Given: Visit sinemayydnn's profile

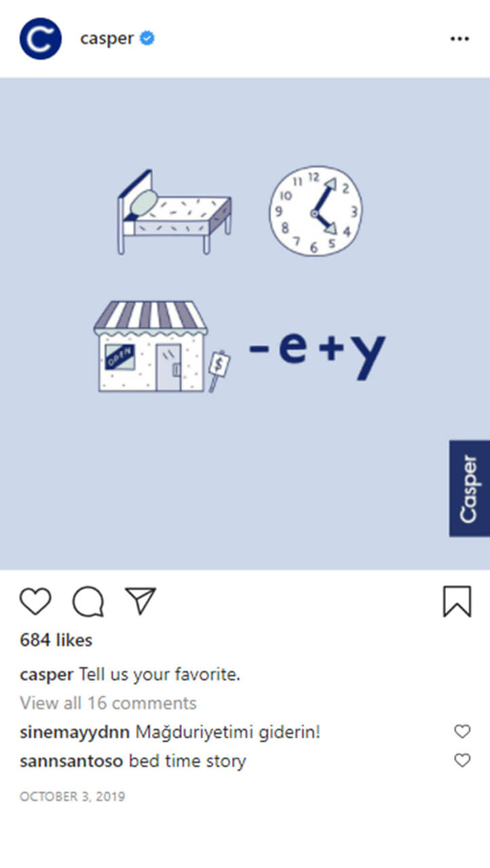Looking at the screenshot, I should point(75,732).
